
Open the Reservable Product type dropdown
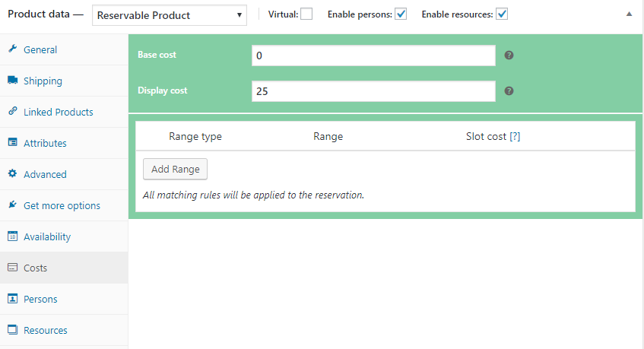point(170,15)
